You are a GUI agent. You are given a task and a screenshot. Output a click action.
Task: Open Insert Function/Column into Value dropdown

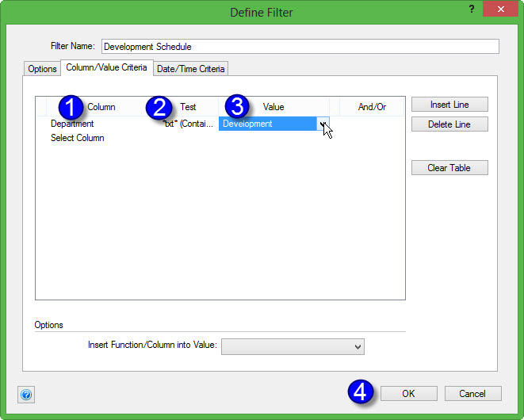point(293,346)
